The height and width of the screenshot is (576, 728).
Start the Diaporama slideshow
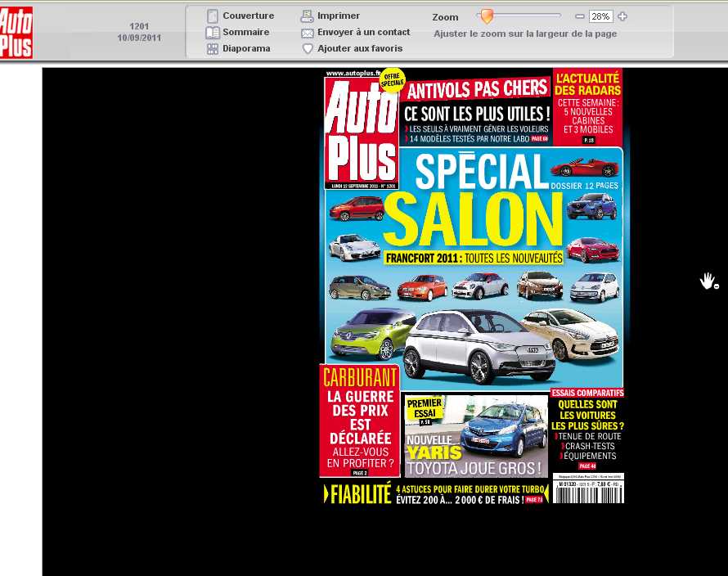246,48
